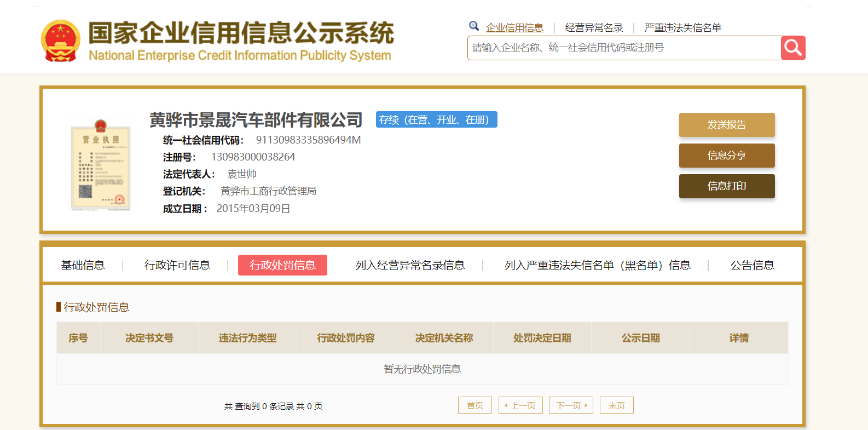Go to the 首页 pagination button

475,405
